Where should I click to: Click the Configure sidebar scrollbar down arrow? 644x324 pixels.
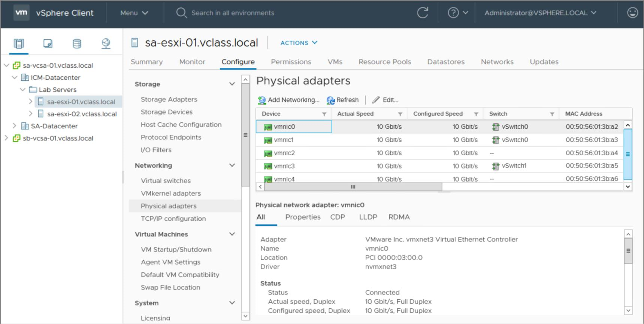point(245,316)
